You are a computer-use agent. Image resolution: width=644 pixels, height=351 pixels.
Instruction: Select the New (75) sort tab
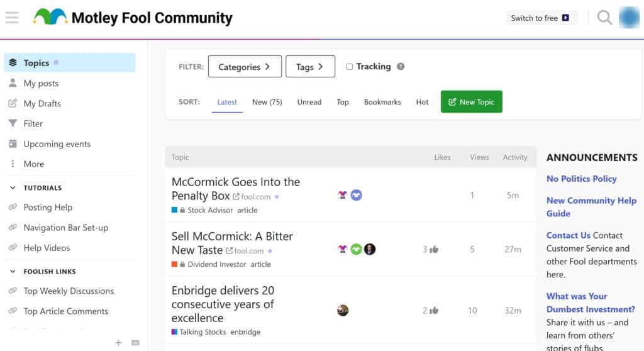click(x=267, y=102)
